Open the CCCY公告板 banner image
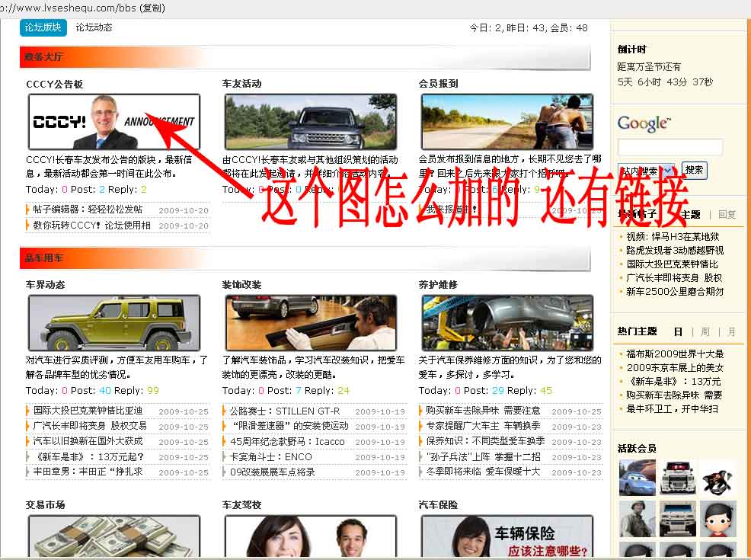The height and width of the screenshot is (560, 751). pos(114,122)
